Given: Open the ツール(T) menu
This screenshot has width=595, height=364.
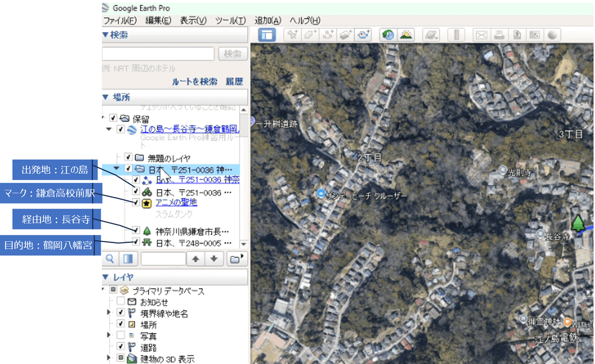Looking at the screenshot, I should (x=230, y=21).
